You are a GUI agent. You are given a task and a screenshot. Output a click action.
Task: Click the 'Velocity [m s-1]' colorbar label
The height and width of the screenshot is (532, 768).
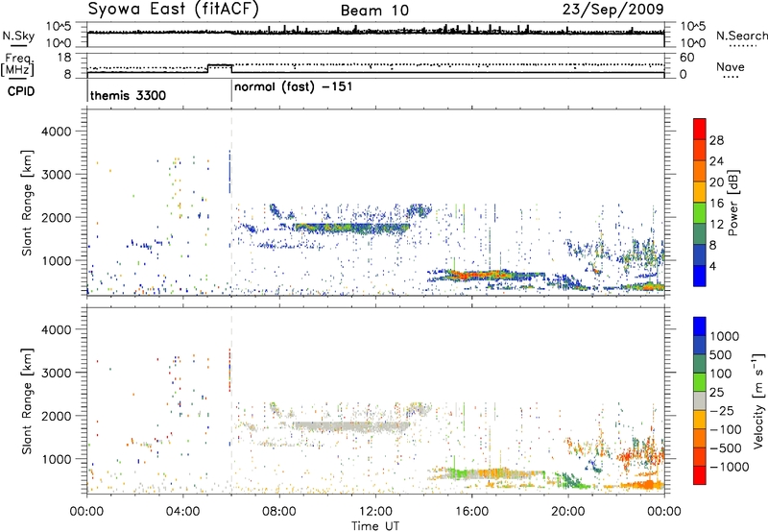[x=758, y=400]
